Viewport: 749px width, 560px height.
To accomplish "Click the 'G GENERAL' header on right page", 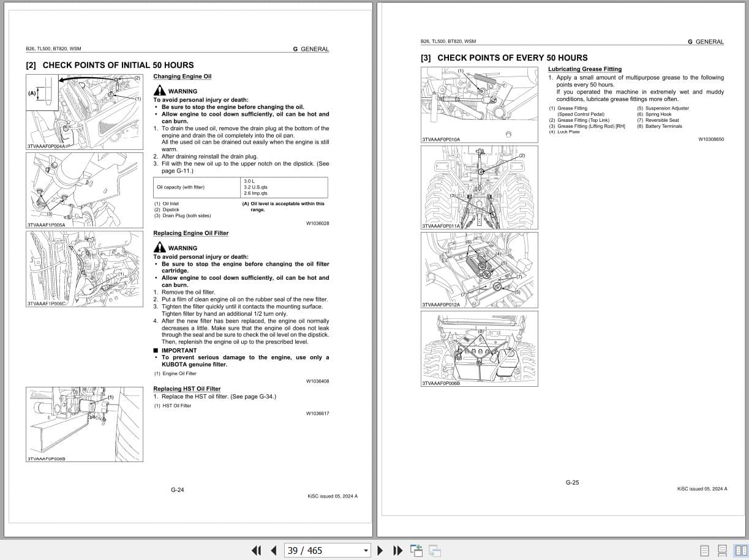I will point(706,42).
